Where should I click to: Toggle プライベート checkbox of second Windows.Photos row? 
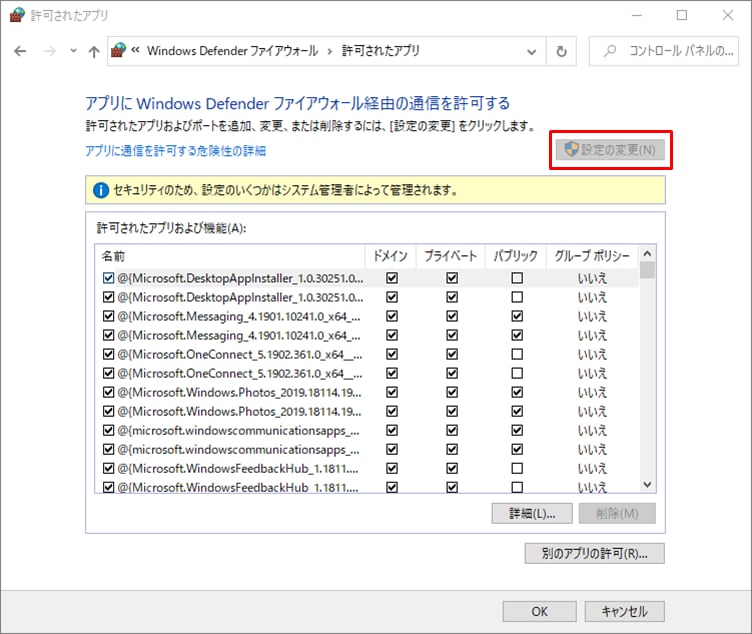[x=452, y=411]
